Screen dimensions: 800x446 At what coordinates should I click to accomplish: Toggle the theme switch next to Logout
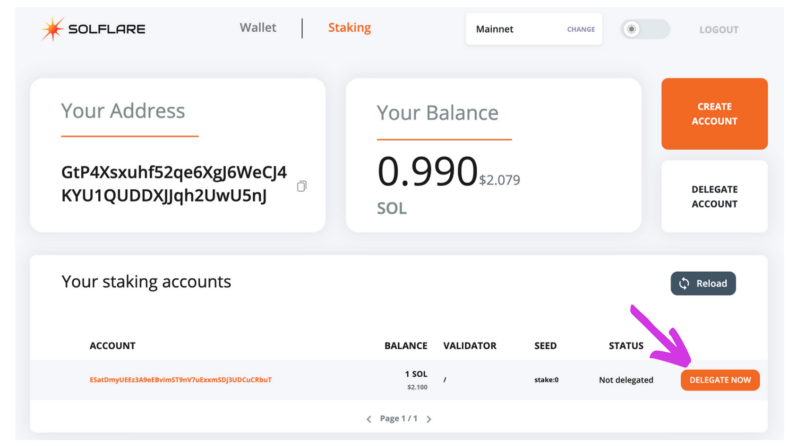click(645, 29)
